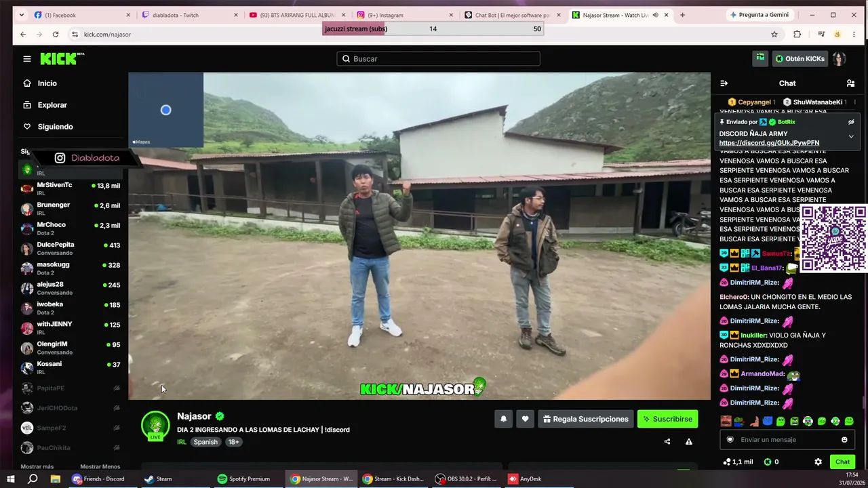Screen dimensions: 868x488
Task: Click the Suscribirse button
Action: click(x=667, y=419)
